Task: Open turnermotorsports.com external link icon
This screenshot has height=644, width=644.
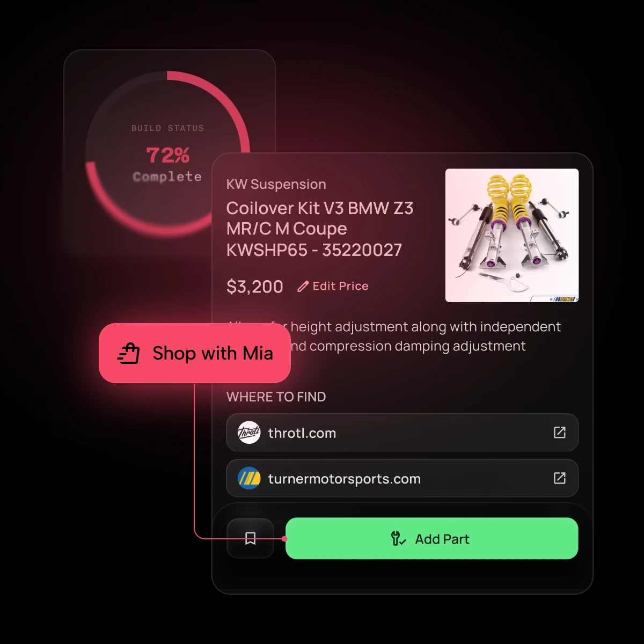Action: [x=560, y=478]
